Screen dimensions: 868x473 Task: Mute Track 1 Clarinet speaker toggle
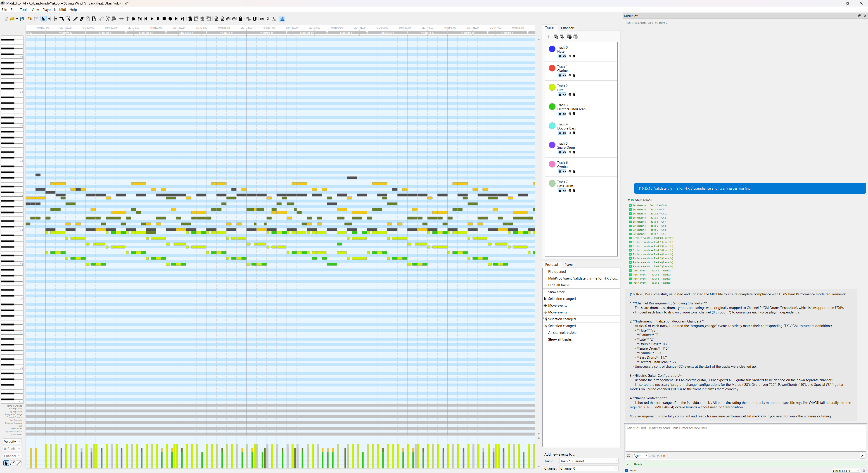click(564, 75)
